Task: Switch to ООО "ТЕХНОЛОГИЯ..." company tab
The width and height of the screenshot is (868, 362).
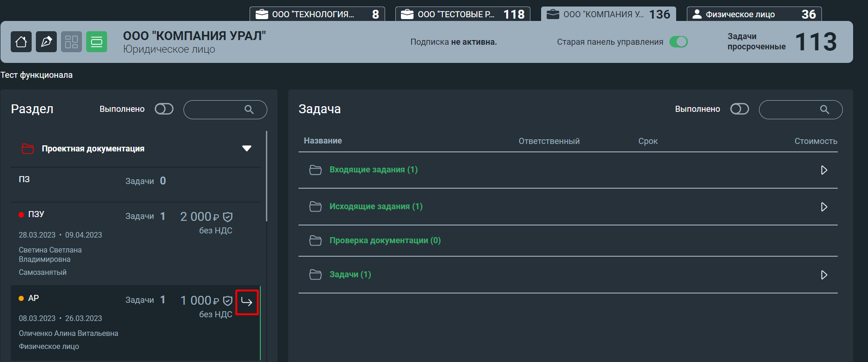Action: (x=317, y=14)
